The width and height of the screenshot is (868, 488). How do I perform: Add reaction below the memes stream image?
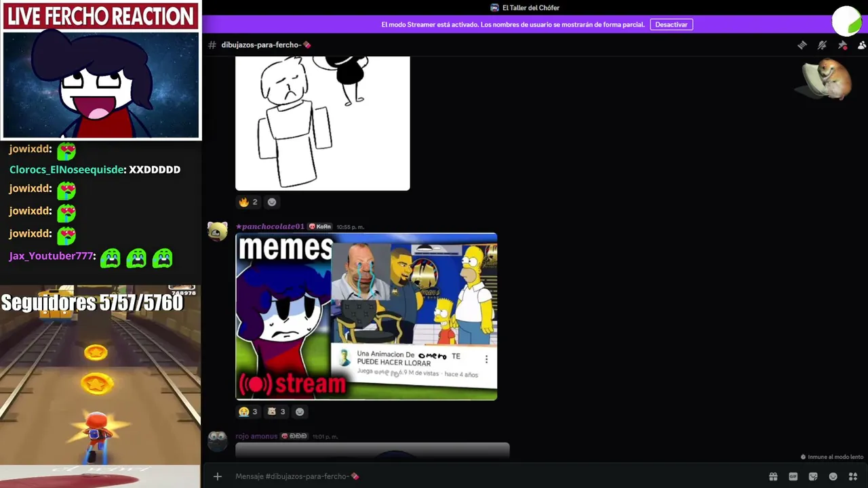pyautogui.click(x=300, y=411)
